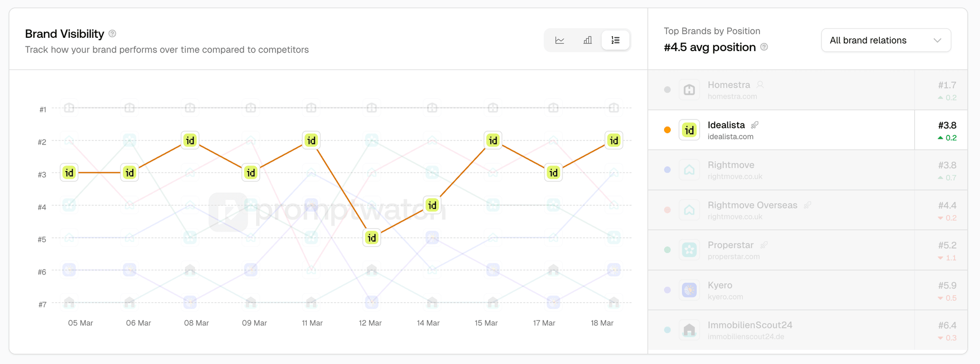The image size is (980, 364).
Task: Select the ranked list view icon
Action: (616, 40)
